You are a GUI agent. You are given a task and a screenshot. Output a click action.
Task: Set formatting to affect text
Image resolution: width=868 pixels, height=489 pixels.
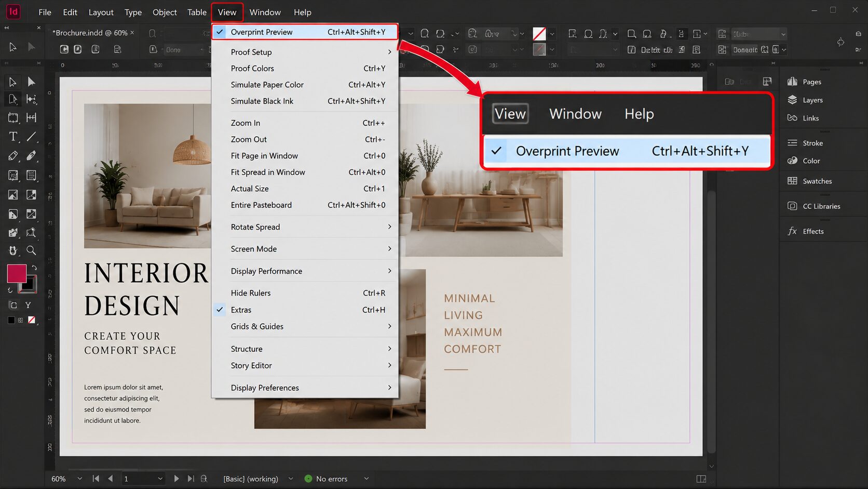[x=28, y=305]
